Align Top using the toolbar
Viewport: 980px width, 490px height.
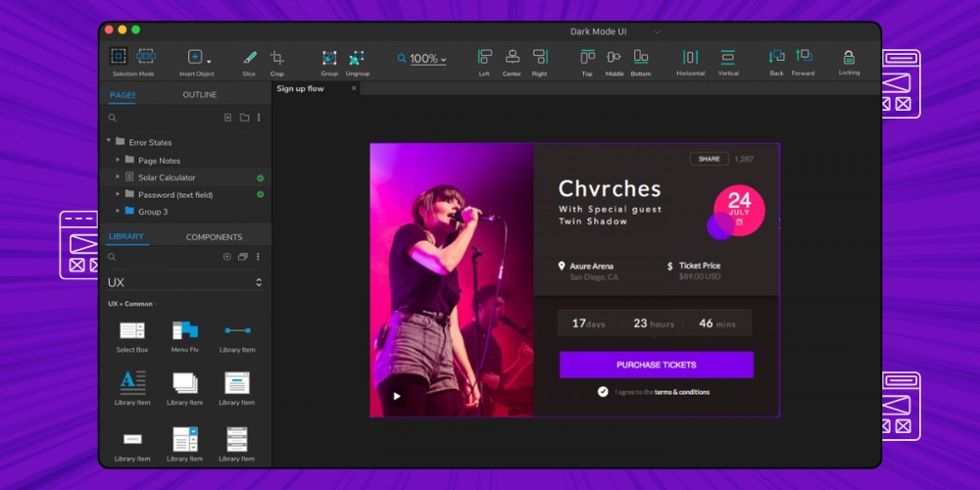(x=587, y=57)
